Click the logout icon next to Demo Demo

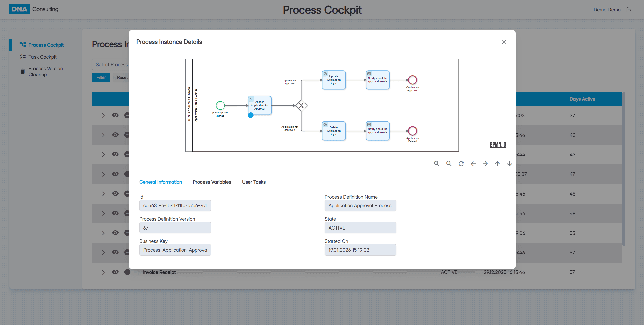click(629, 10)
